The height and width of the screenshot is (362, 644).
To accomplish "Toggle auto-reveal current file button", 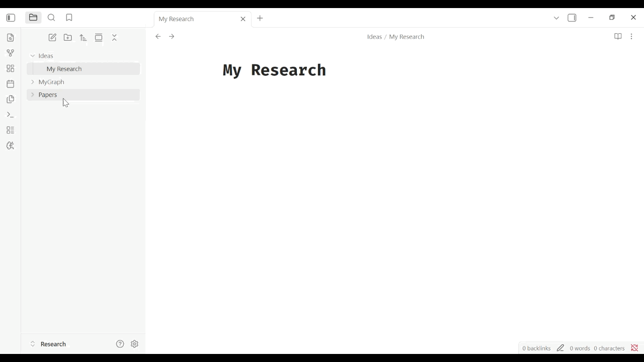I will [99, 38].
